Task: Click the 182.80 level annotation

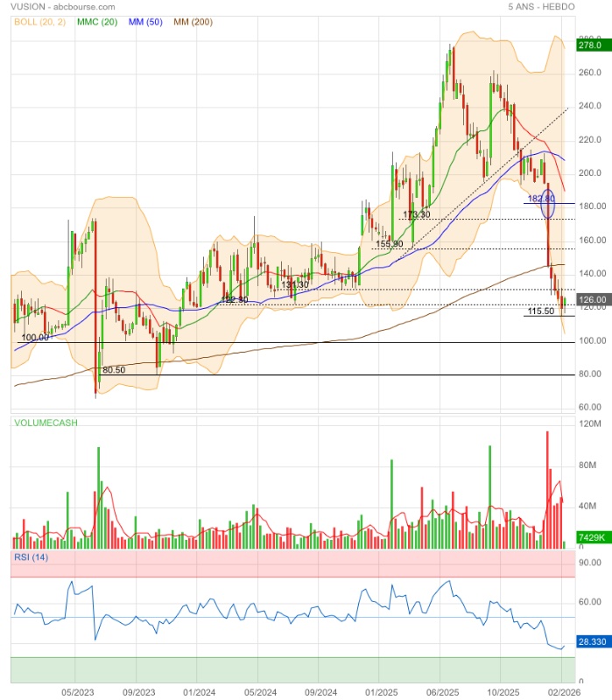Action: pos(540,199)
